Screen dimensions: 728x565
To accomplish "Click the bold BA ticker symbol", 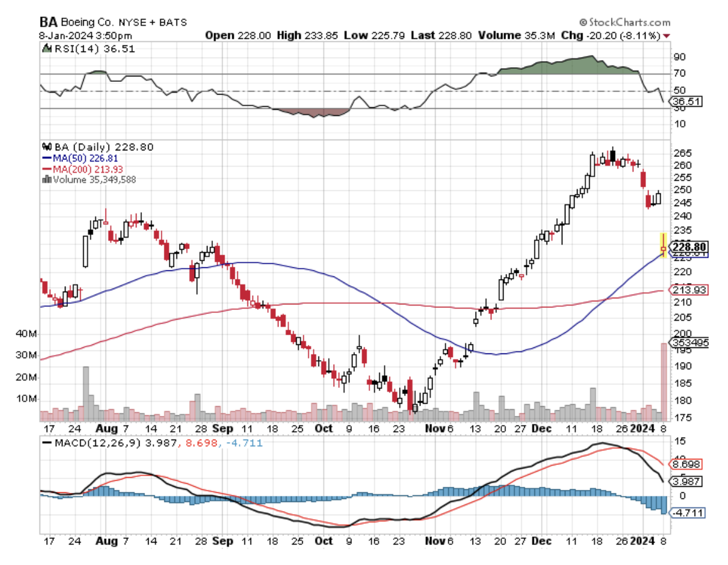I will pos(49,22).
